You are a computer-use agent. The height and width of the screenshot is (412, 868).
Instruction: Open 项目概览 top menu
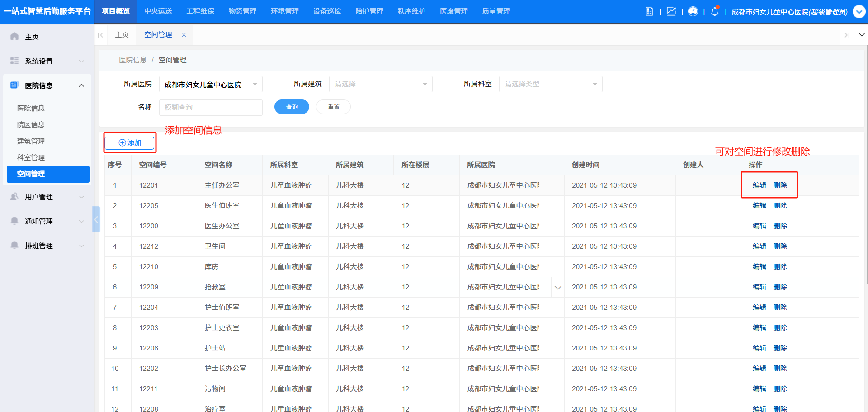pyautogui.click(x=116, y=11)
